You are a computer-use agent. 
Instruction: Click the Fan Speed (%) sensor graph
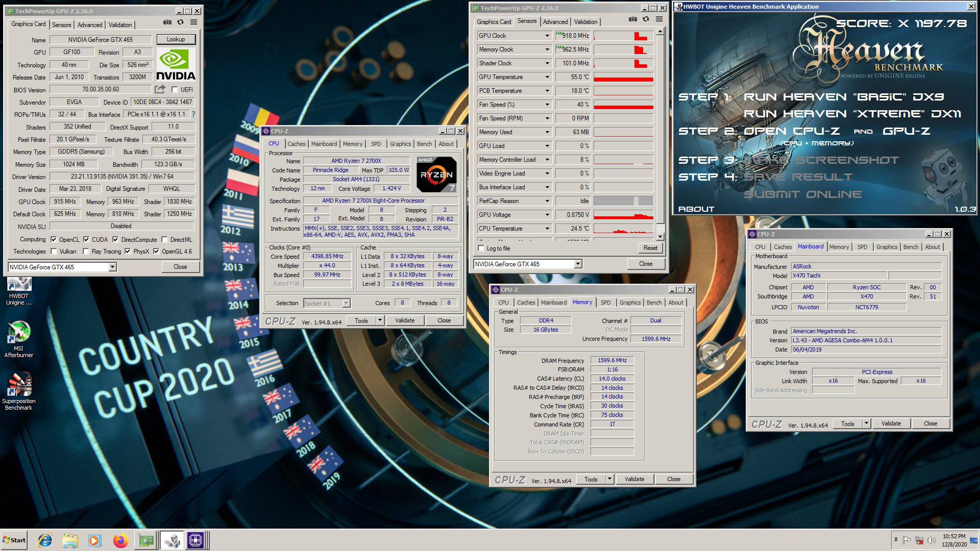[623, 105]
